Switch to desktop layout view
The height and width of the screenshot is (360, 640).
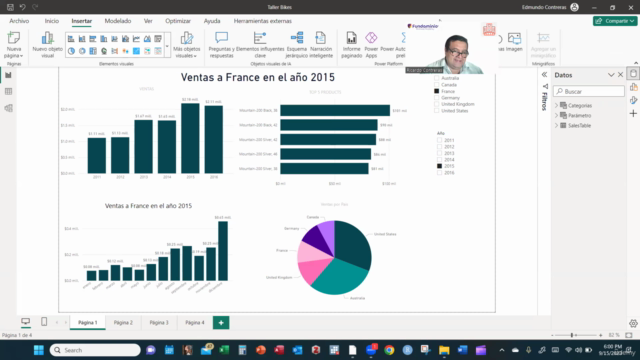tap(25, 322)
